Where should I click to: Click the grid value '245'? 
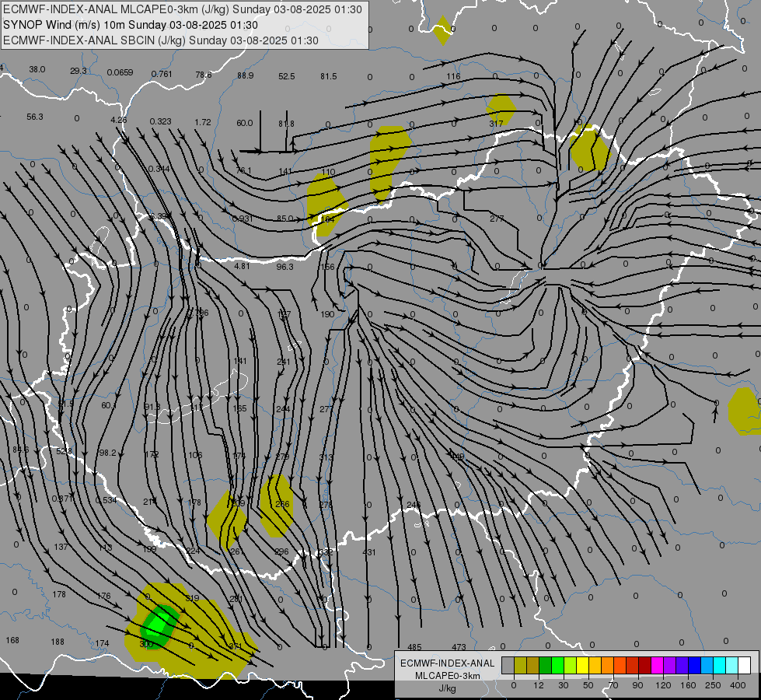(414, 505)
